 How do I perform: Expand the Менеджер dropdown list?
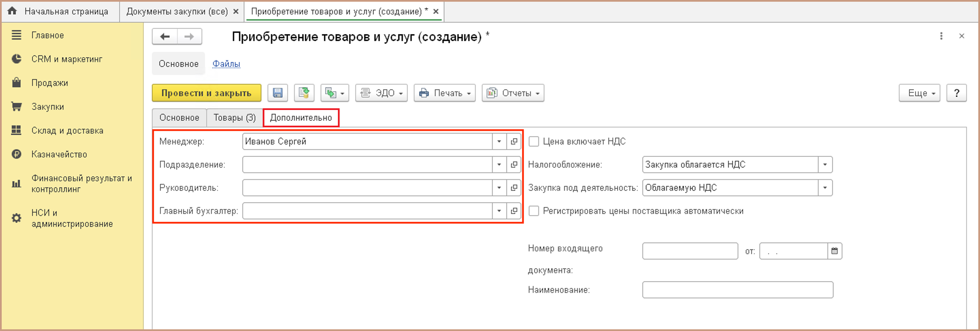pyautogui.click(x=499, y=141)
